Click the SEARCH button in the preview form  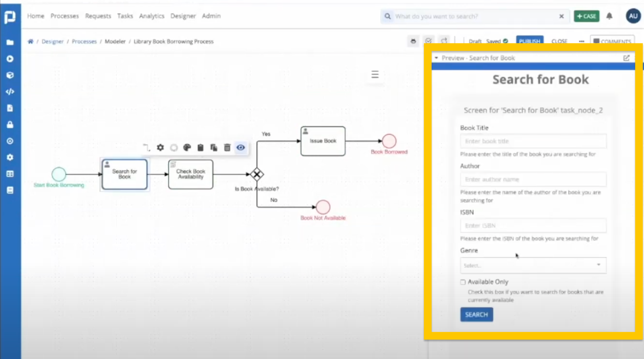(x=476, y=314)
